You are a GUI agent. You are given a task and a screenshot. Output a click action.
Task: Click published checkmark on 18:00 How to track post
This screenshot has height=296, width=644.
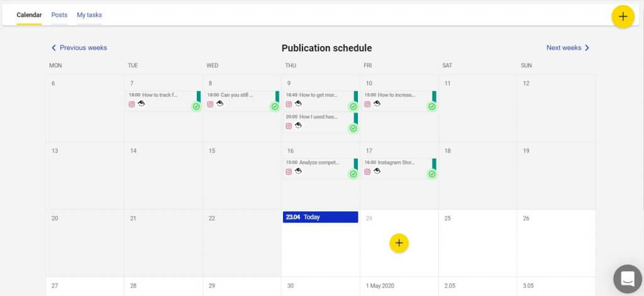click(196, 106)
